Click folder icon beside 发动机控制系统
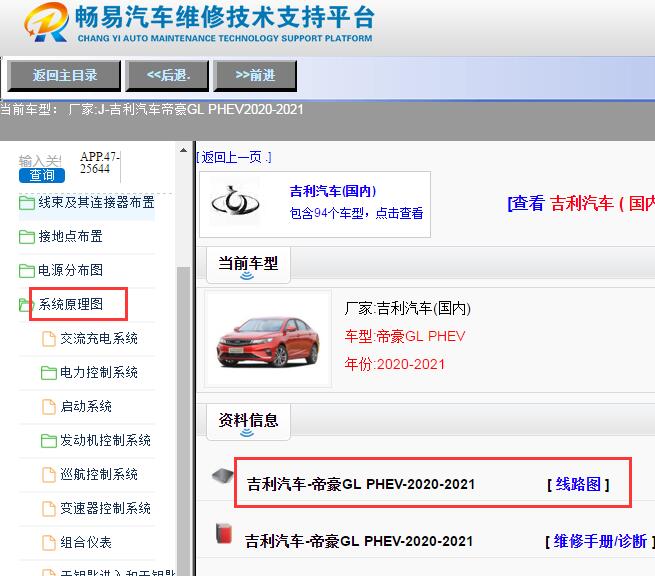Image resolution: width=655 pixels, height=576 pixels. (49, 441)
